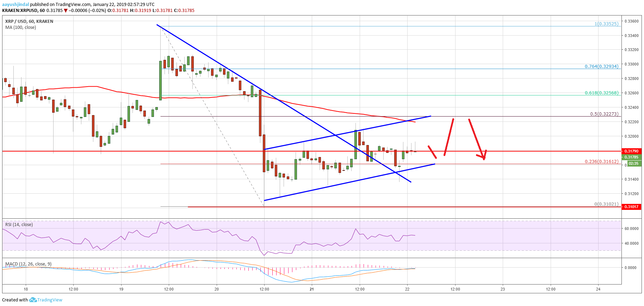Click the KRAKEN:XRPUSD, 60 symbol text
This screenshot has width=644, height=306.
coord(23,11)
